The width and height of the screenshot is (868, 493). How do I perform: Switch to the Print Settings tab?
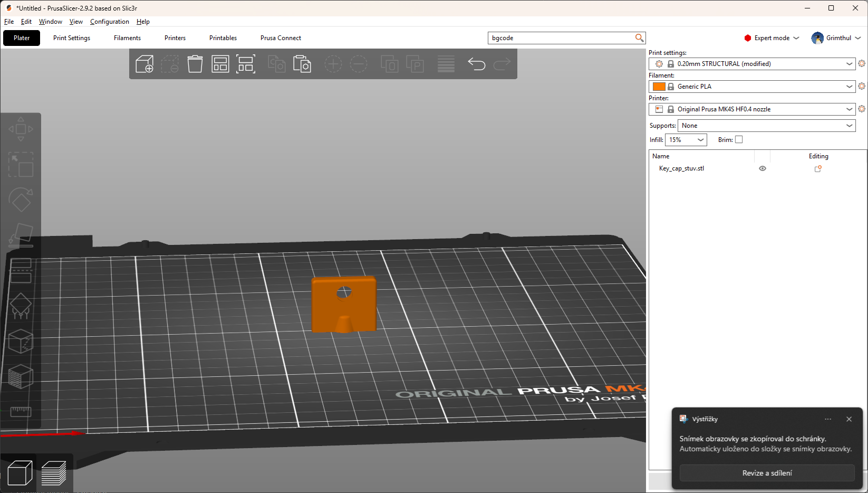(72, 38)
